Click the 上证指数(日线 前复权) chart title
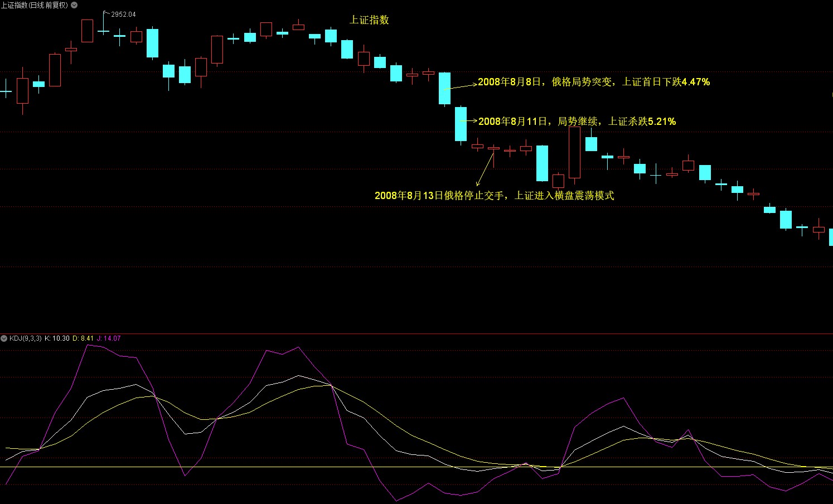Screen dimensions: 833x504 [34, 5]
